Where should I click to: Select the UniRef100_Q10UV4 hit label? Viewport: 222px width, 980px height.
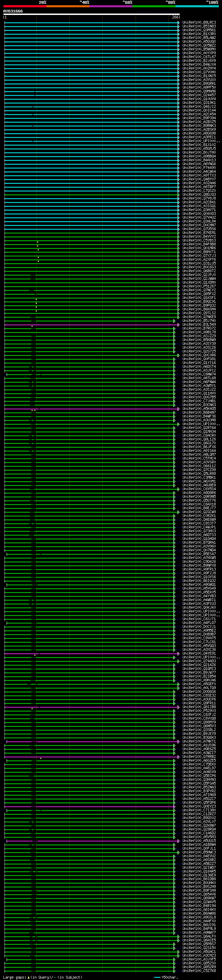(x=199, y=99)
